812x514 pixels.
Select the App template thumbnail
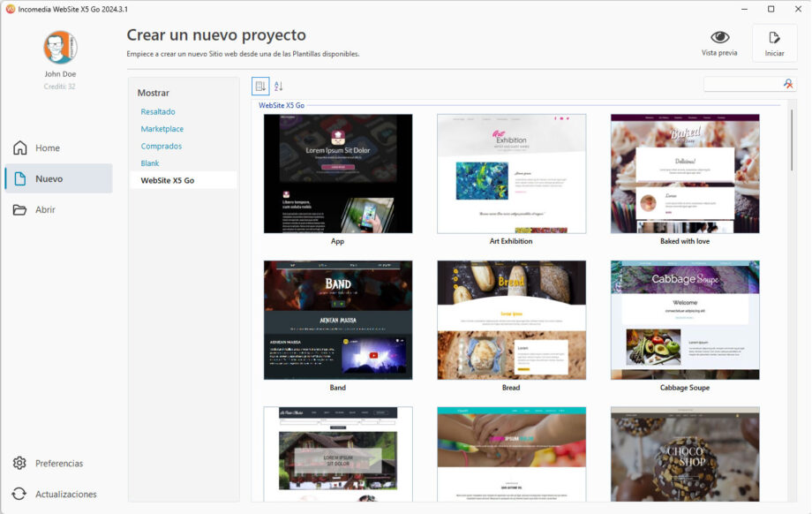click(x=338, y=174)
